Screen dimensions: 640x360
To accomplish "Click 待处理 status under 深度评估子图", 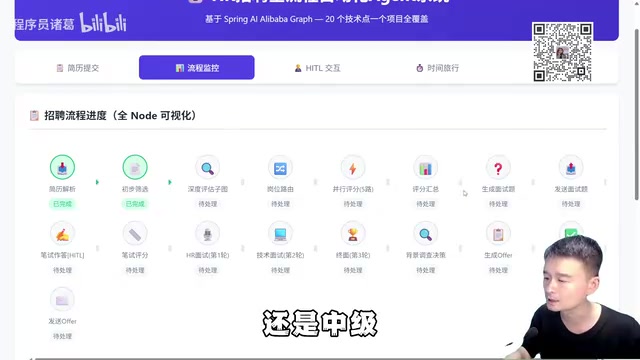I will (x=208, y=204).
